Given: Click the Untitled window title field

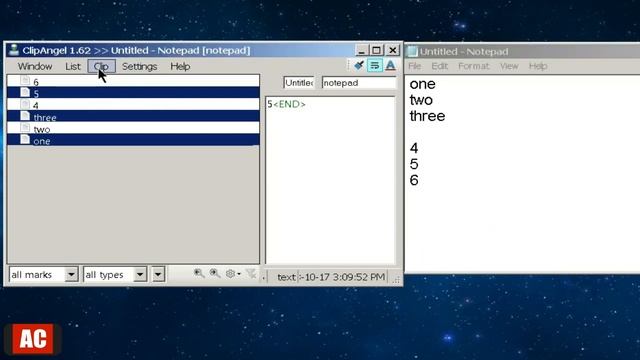Looking at the screenshot, I should coord(299,83).
